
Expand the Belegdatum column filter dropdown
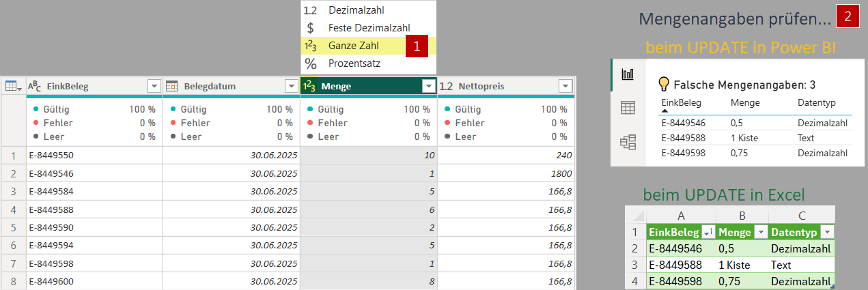[x=292, y=86]
